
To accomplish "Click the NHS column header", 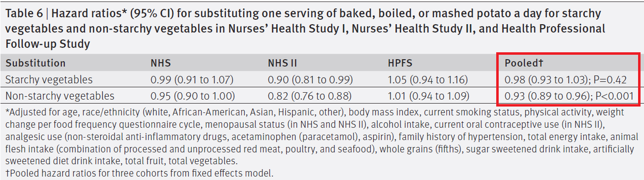I will (x=161, y=63).
